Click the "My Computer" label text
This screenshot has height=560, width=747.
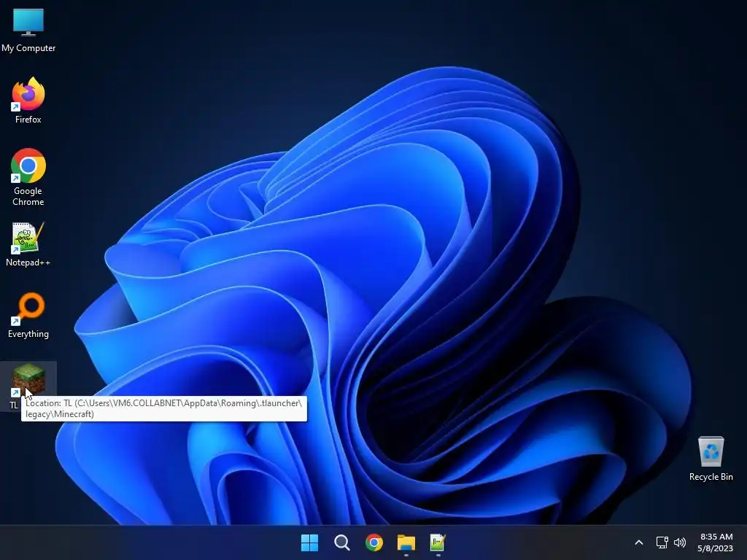tap(28, 48)
